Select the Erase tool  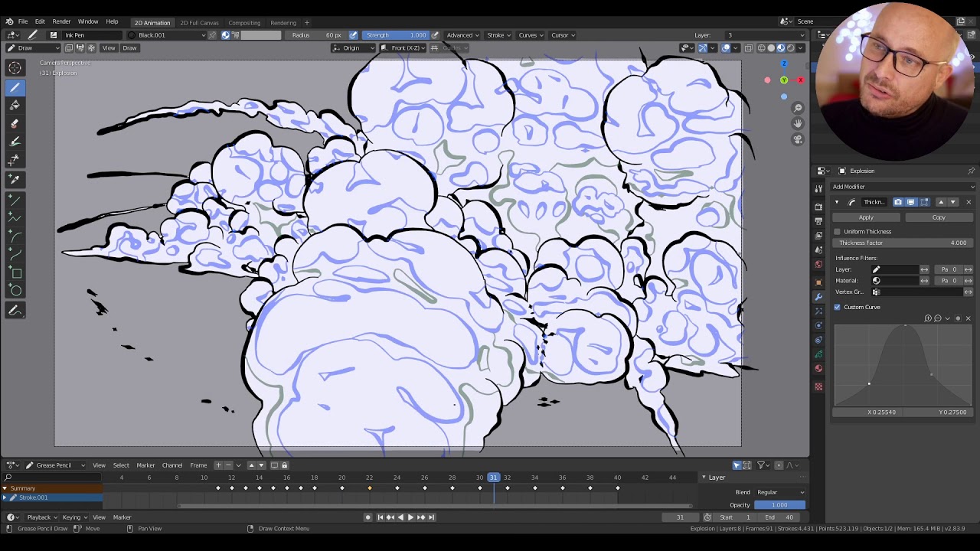click(x=15, y=123)
